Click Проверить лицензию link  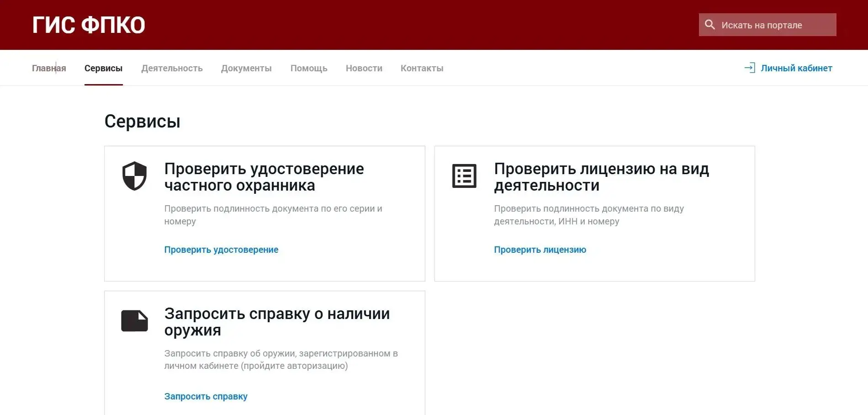(540, 250)
